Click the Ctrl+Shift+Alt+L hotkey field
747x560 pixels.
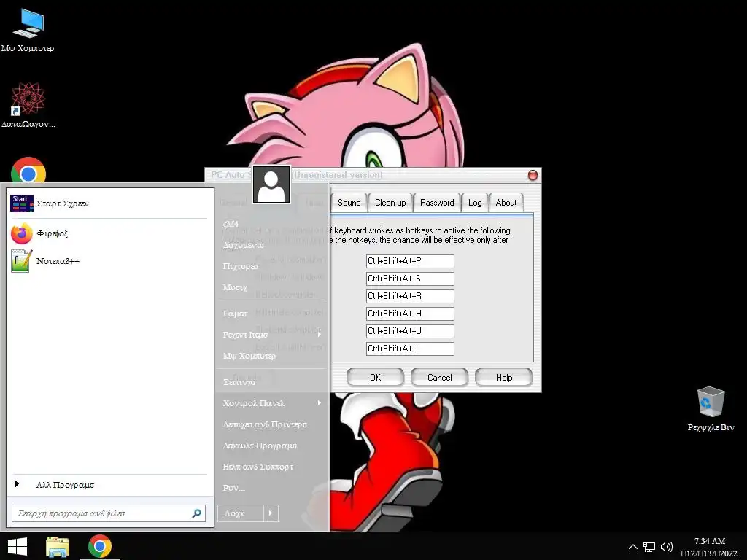tap(410, 349)
